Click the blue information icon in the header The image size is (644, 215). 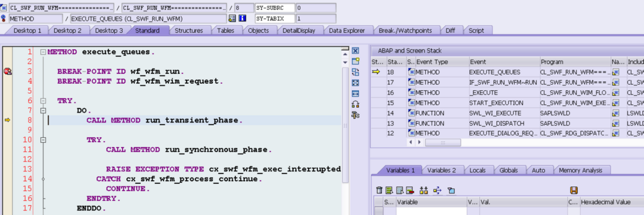pos(242,19)
